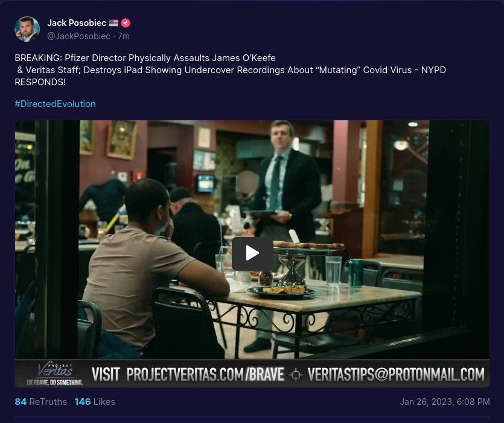504x423 pixels.
Task: Open the Jack Posobiec display name link
Action: pyautogui.click(x=76, y=23)
